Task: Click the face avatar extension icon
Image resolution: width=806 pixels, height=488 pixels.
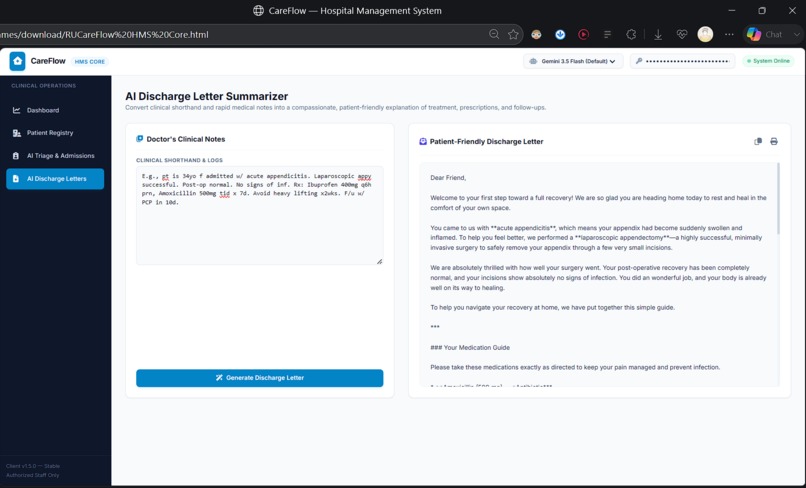Action: (536, 34)
